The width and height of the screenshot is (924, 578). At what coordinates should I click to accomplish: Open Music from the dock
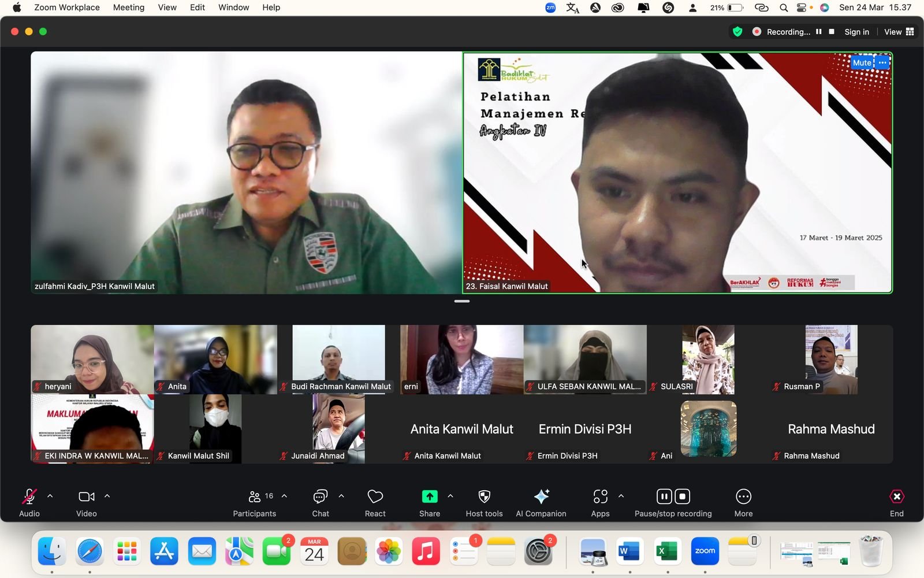click(426, 551)
